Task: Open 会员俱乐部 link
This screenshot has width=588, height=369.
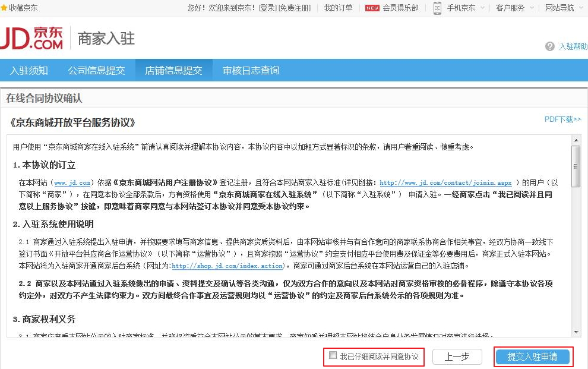Action: coord(400,8)
